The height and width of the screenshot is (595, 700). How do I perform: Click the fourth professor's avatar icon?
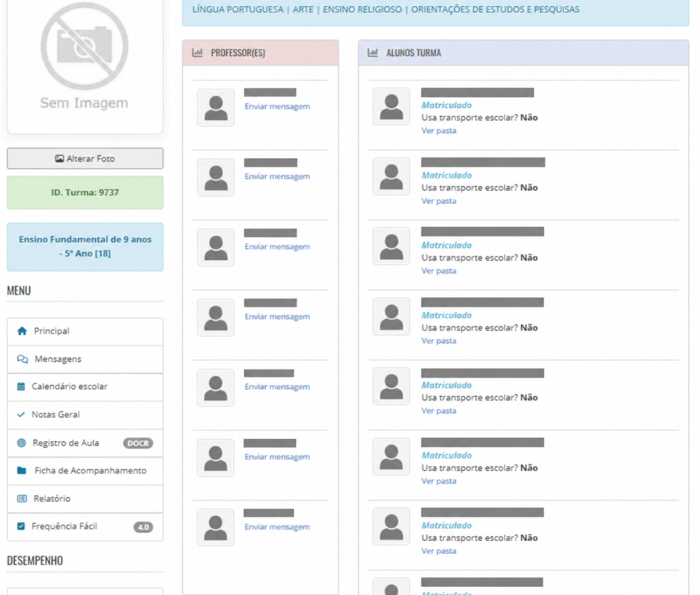click(x=216, y=317)
